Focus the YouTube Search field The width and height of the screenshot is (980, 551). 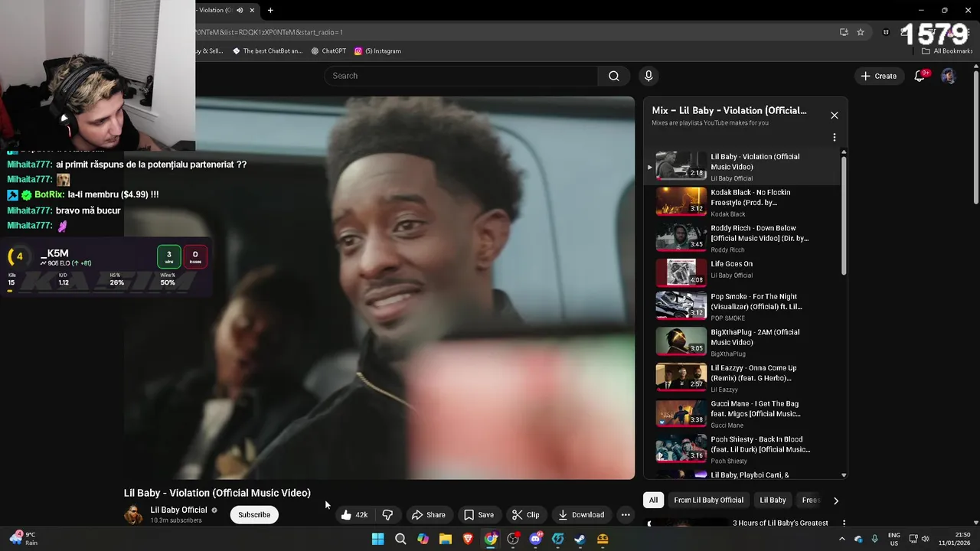[x=462, y=76]
